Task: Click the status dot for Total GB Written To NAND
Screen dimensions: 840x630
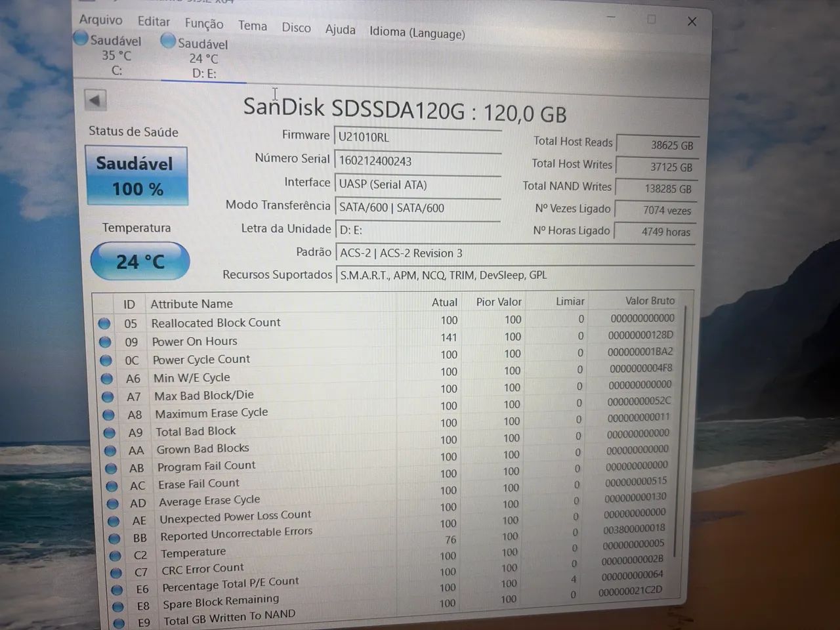Action: pyautogui.click(x=119, y=623)
